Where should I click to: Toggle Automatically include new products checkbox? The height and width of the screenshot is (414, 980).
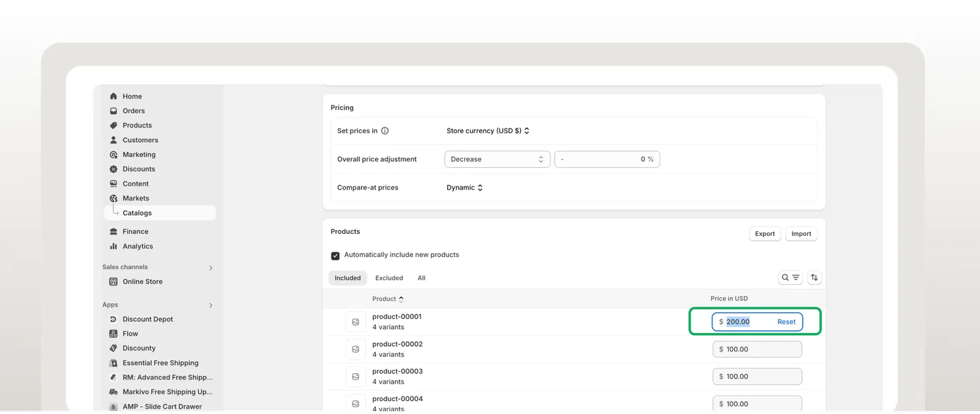pos(335,256)
